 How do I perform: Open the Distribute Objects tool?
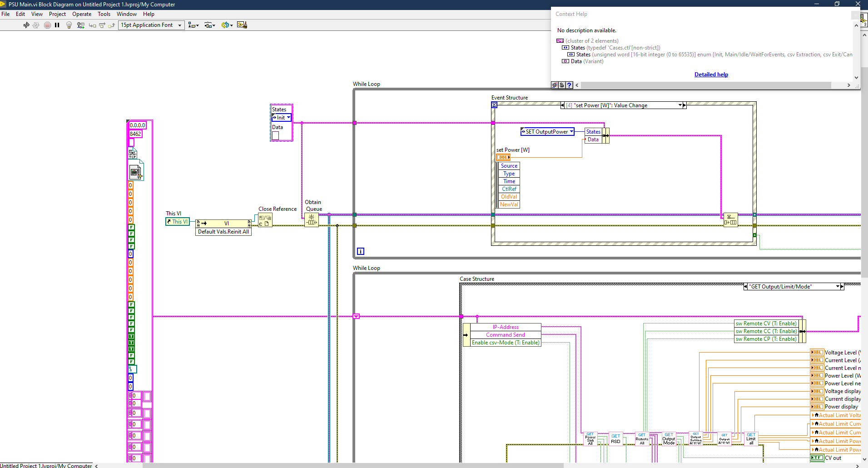[209, 25]
